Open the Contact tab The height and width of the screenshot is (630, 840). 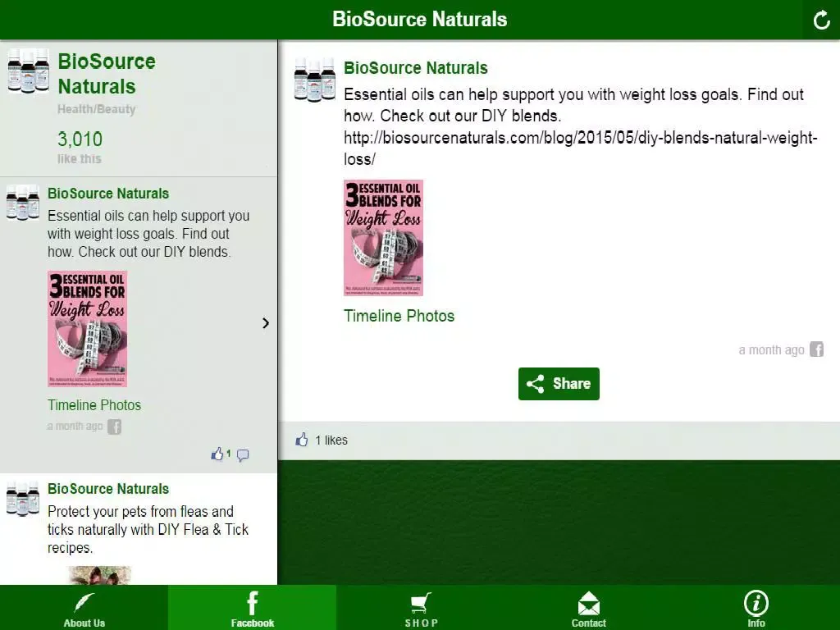[x=588, y=608]
